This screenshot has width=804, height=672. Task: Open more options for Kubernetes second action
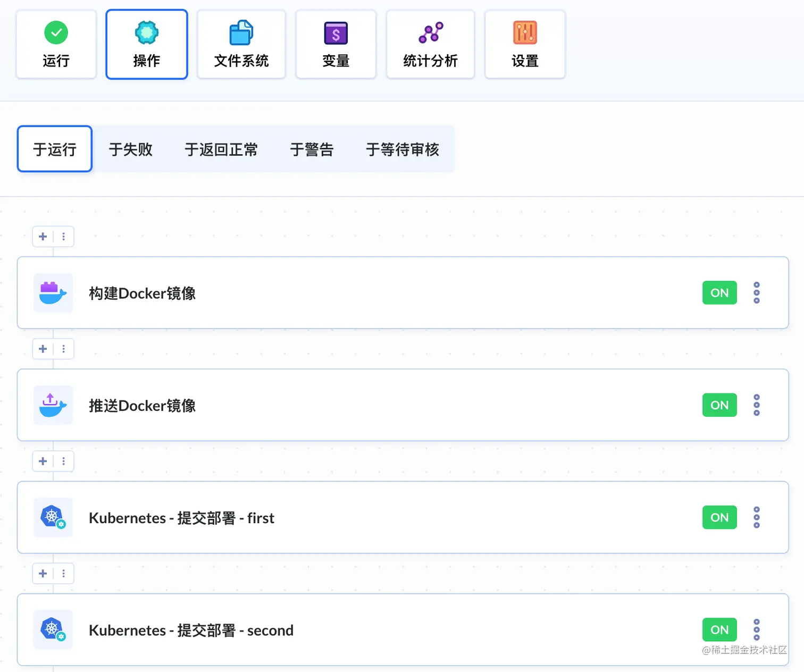[x=757, y=629]
